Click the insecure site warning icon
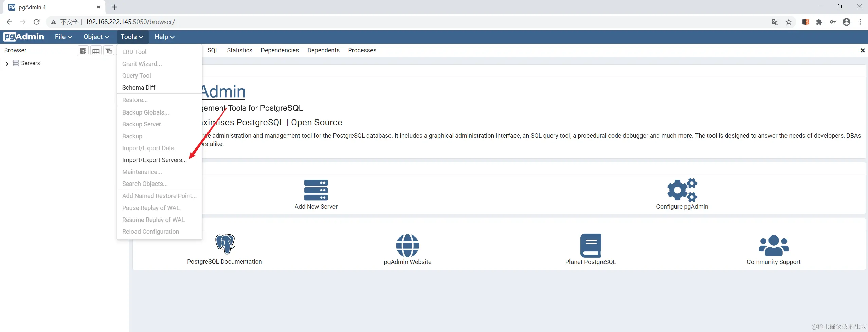Viewport: 868px width, 332px height. [54, 22]
